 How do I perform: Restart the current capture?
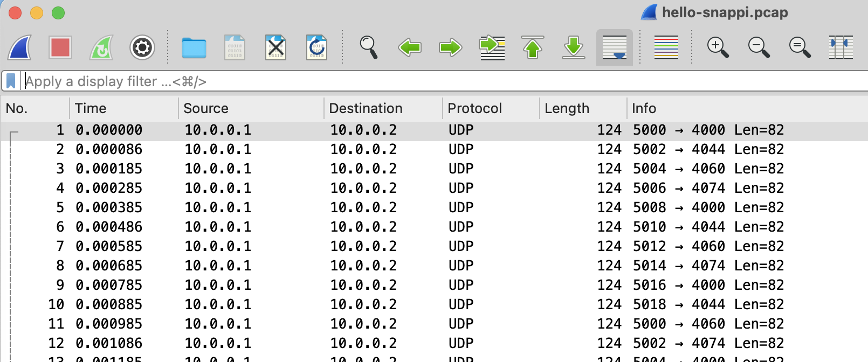101,47
